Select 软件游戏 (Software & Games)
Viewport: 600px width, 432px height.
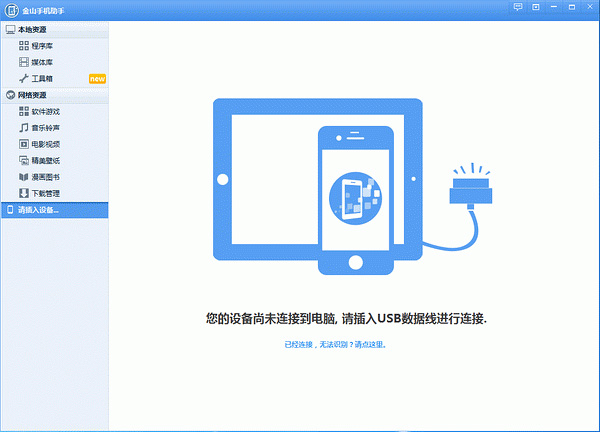coord(44,111)
